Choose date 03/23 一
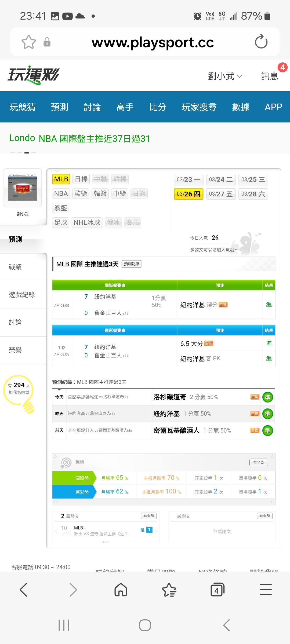This screenshot has height=644, width=290. pyautogui.click(x=189, y=180)
